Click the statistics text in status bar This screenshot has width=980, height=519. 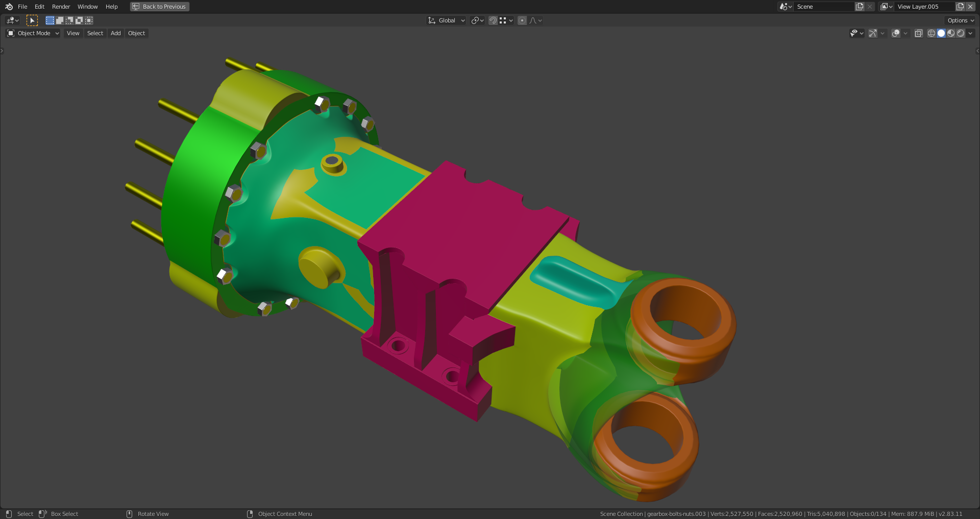781,514
